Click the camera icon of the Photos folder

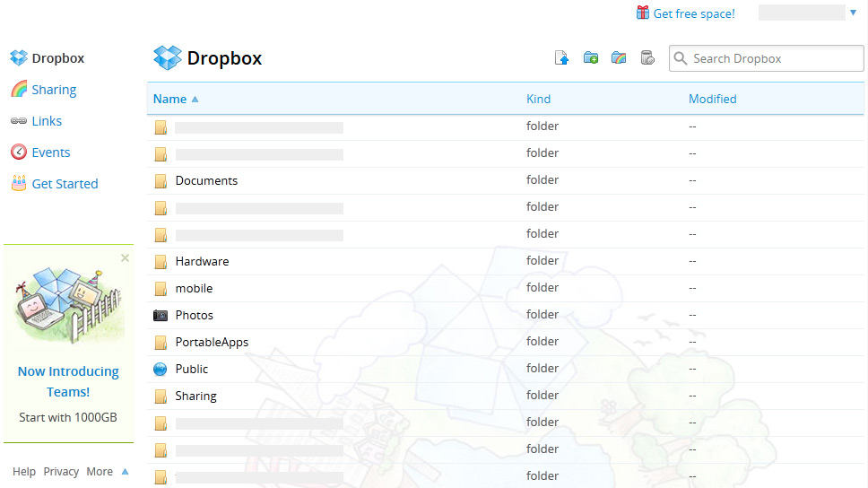(161, 315)
